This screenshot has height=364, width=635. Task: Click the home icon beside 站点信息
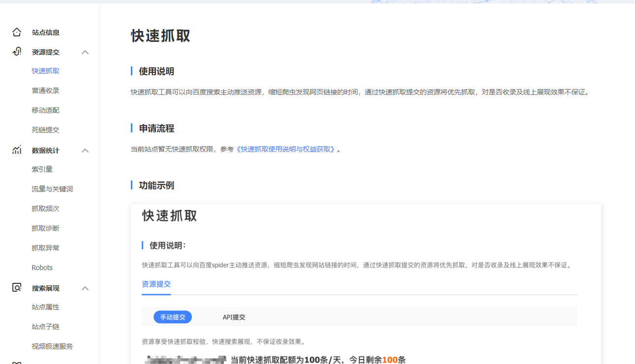[17, 32]
